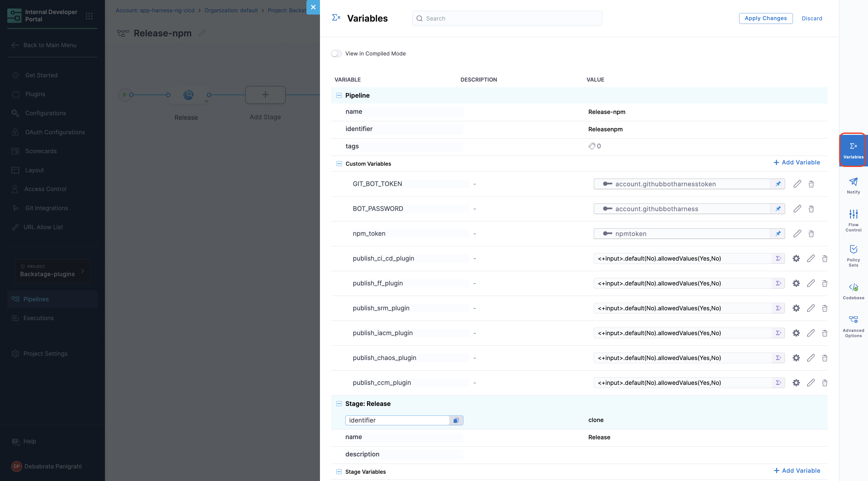
Task: Collapse the Stage: Release section
Action: [339, 403]
